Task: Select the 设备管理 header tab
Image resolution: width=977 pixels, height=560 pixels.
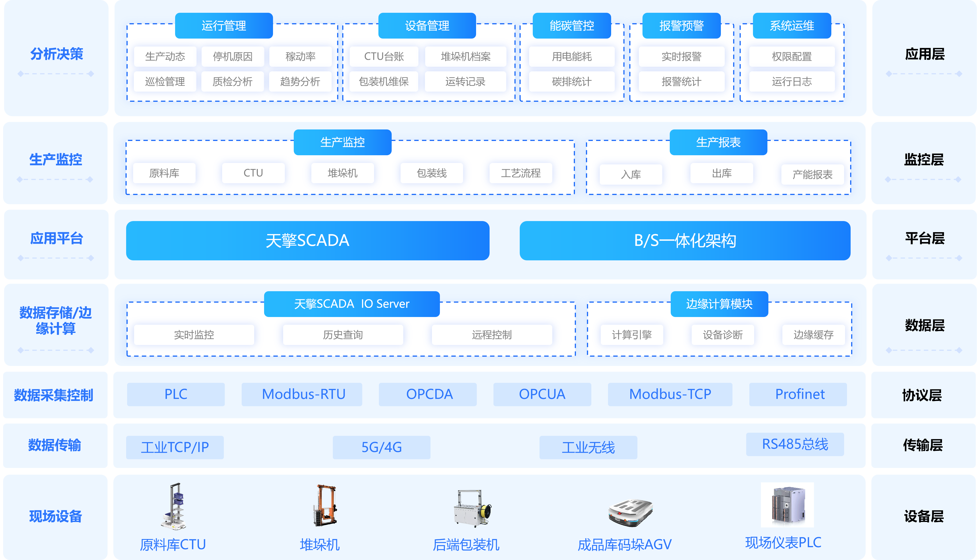Action: click(x=427, y=26)
